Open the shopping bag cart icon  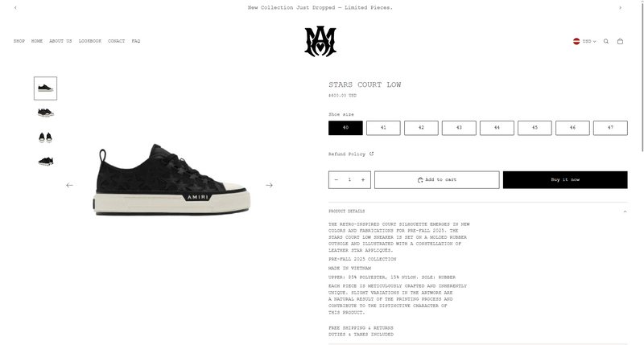620,41
